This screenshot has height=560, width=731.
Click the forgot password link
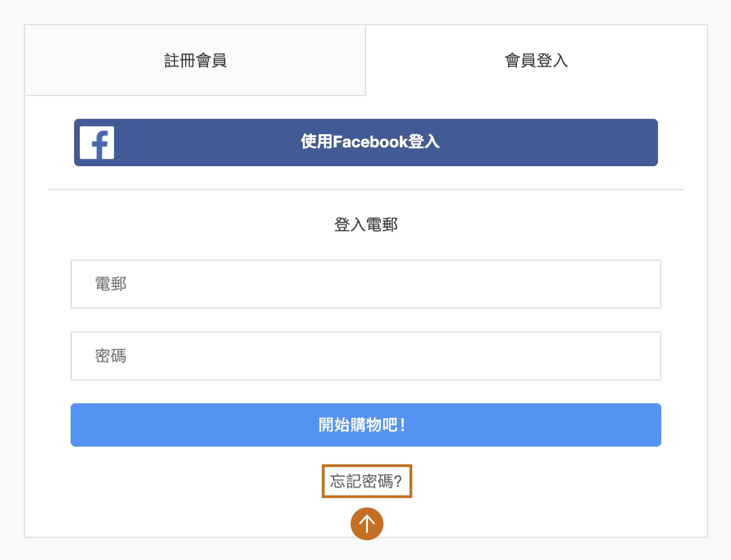click(x=366, y=481)
